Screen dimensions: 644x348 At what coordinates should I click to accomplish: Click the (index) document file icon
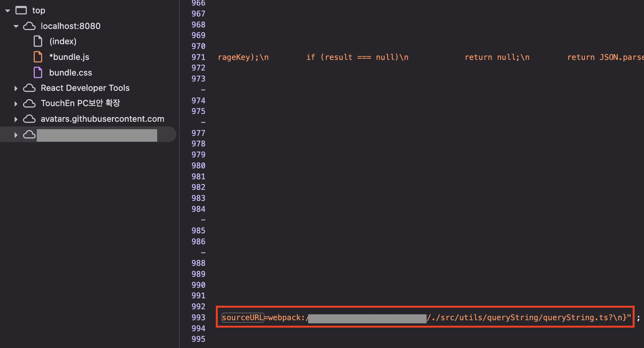pos(38,41)
